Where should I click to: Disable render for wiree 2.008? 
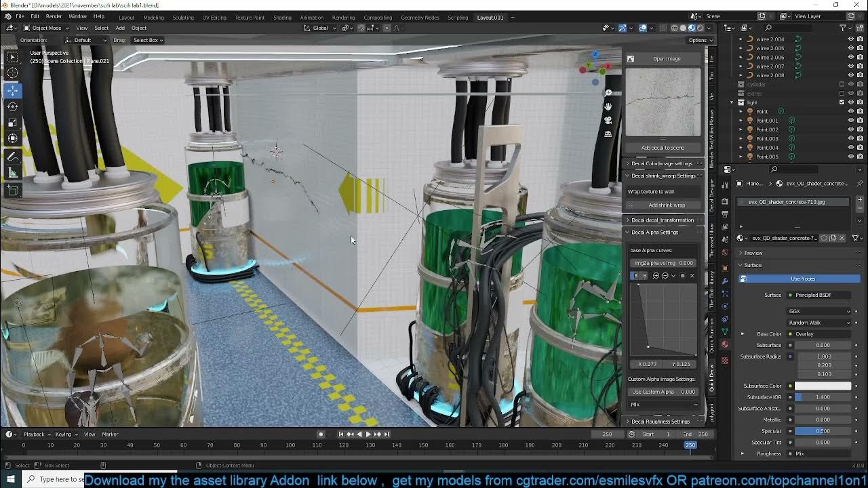tap(860, 75)
